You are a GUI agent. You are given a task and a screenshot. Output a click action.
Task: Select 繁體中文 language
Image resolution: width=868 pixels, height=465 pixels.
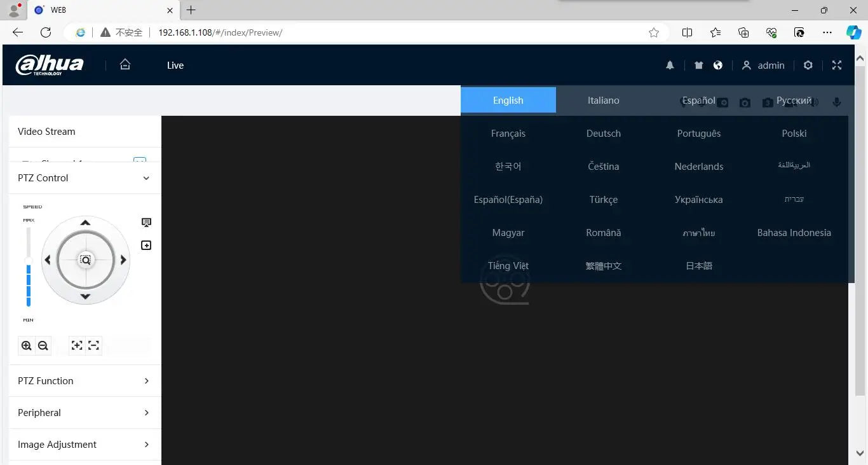pos(604,265)
